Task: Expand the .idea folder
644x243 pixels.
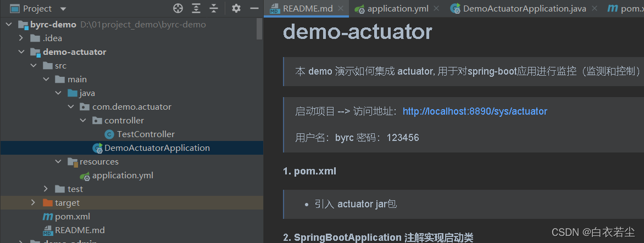Action: (x=21, y=38)
